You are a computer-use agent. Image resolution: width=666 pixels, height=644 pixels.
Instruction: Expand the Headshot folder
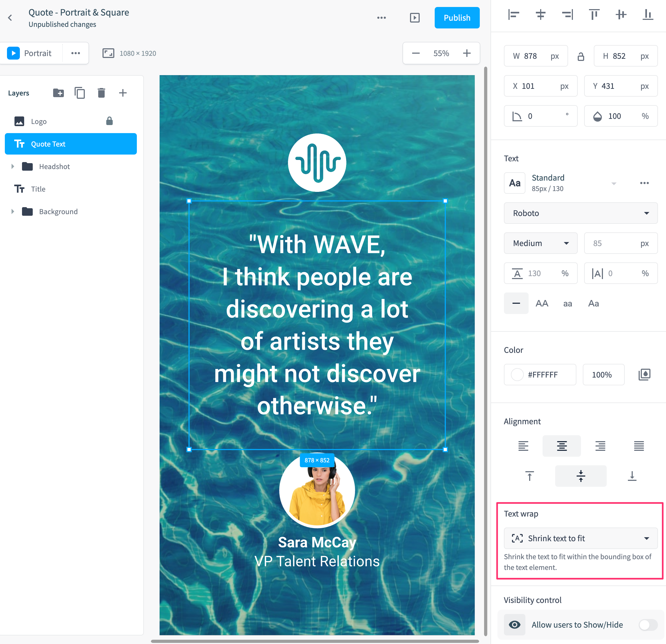pos(13,166)
